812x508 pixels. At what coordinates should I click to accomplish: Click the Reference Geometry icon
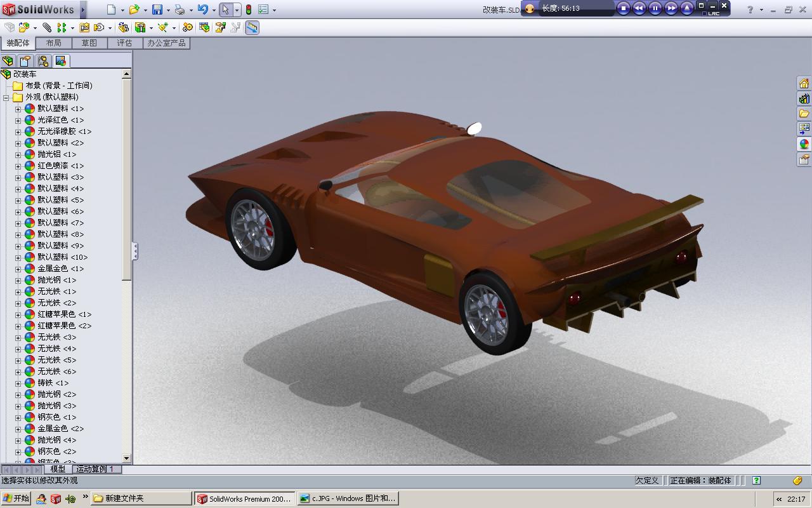pos(163,27)
